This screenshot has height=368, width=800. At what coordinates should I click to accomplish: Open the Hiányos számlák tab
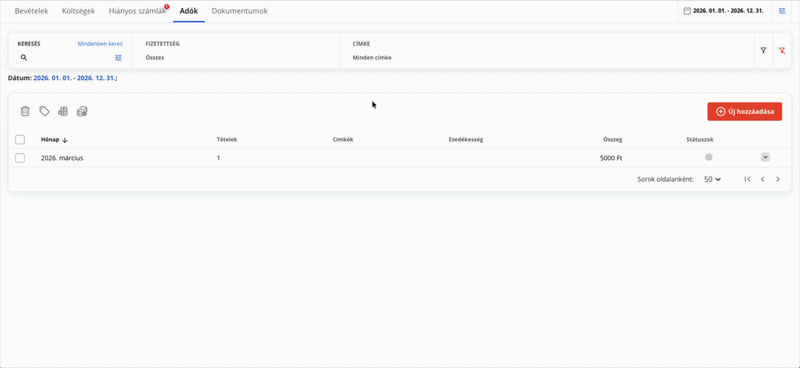pyautogui.click(x=137, y=11)
